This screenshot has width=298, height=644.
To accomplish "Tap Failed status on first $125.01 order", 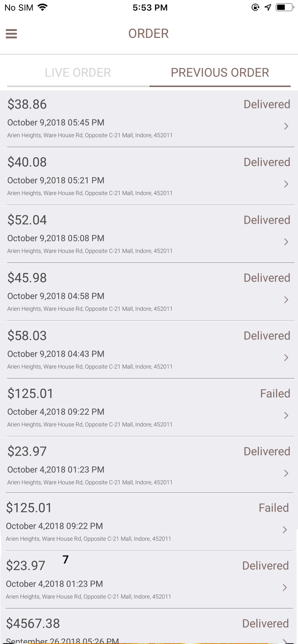I will pos(275,393).
